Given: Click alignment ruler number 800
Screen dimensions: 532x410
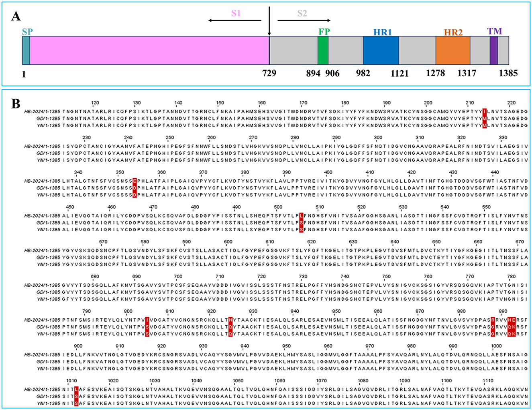Looking at the screenshot, I should tap(128, 311).
